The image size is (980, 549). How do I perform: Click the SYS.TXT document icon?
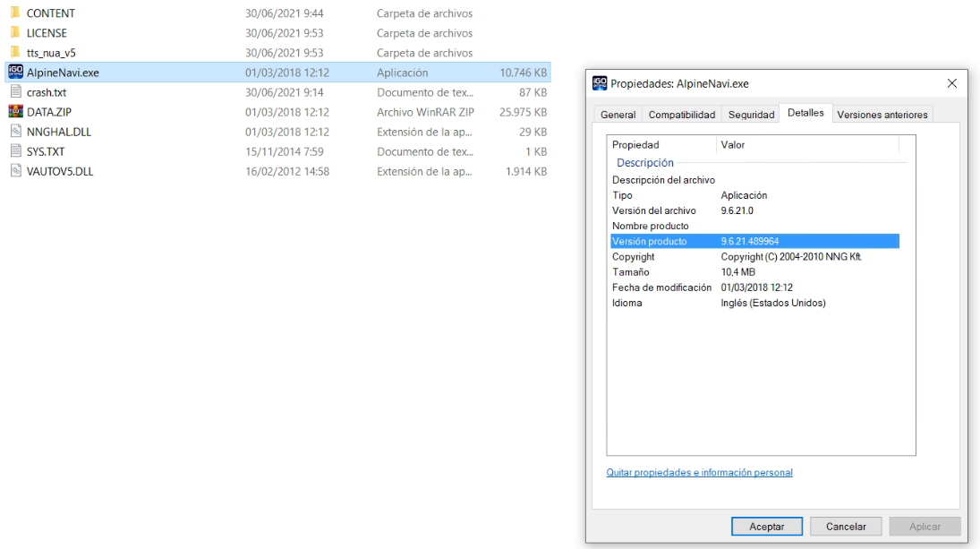[15, 151]
